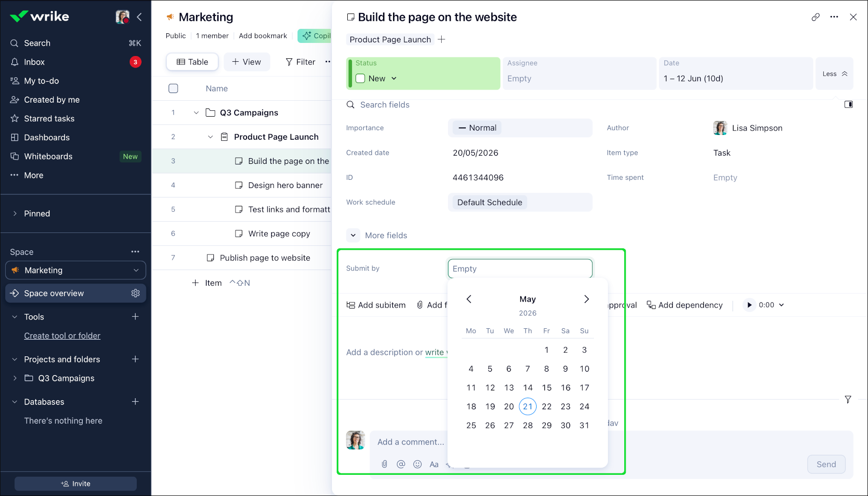The width and height of the screenshot is (868, 496).
Task: Open the Filter options
Action: click(x=300, y=62)
